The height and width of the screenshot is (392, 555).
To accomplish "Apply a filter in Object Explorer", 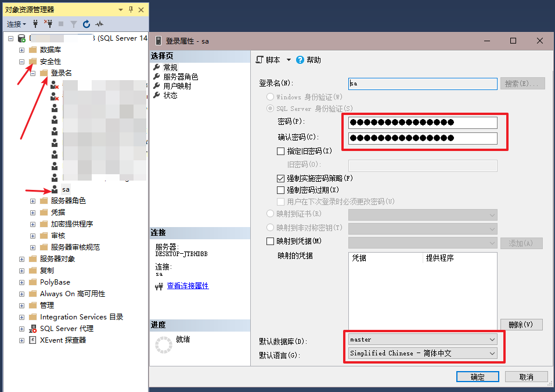I will point(74,24).
